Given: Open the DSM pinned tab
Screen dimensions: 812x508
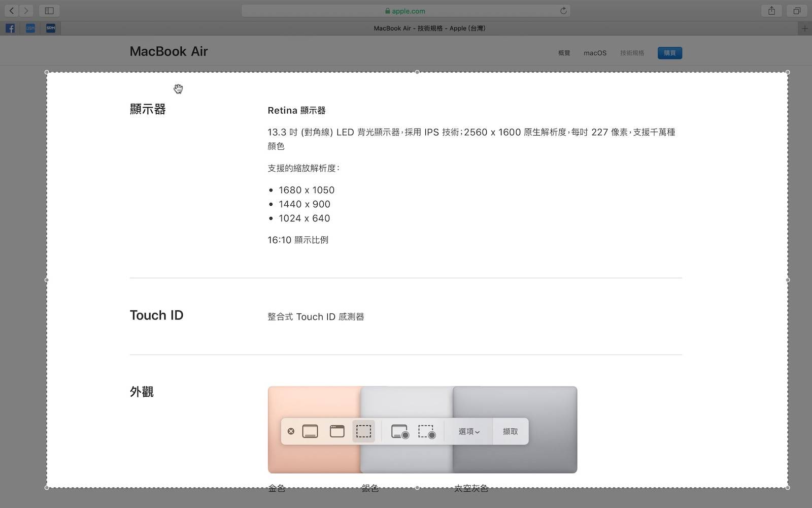Looking at the screenshot, I should point(30,28).
